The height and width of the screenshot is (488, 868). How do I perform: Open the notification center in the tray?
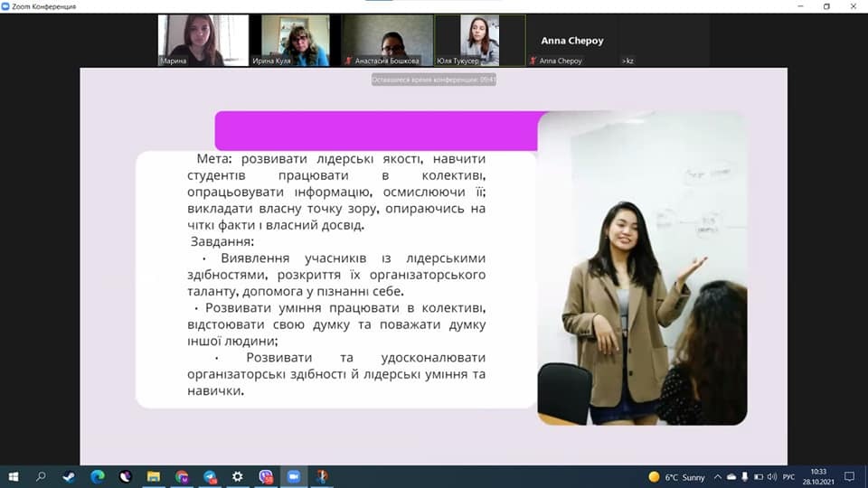click(849, 476)
